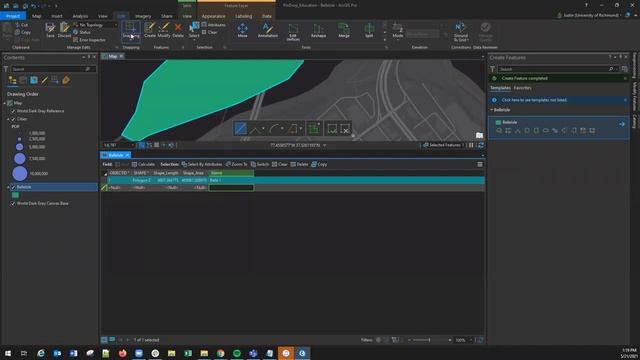The height and width of the screenshot is (360, 640).
Task: Click the Annotation tool icon
Action: click(x=267, y=30)
